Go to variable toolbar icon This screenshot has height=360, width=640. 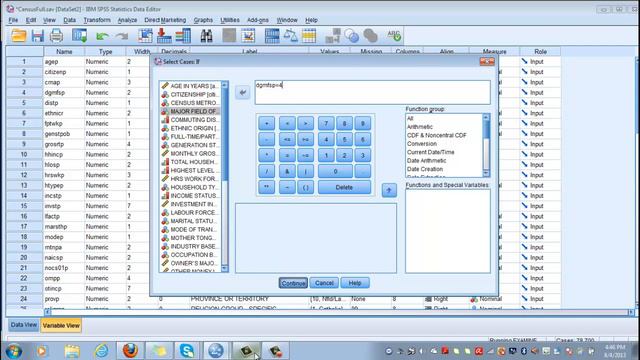[164, 36]
